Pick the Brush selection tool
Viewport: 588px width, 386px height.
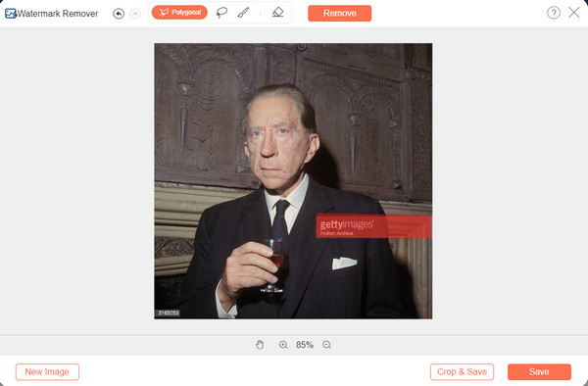tap(243, 13)
